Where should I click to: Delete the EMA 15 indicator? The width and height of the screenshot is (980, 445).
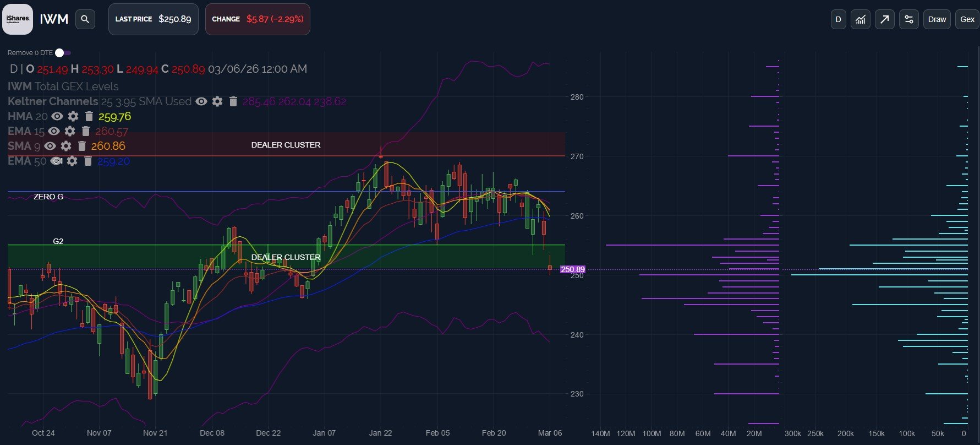point(85,131)
